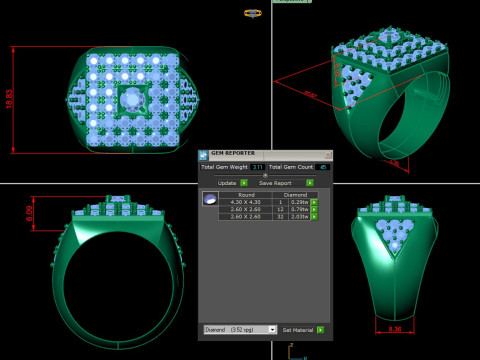The image size is (480, 360).
Task: Click the Round column header
Action: point(246,195)
